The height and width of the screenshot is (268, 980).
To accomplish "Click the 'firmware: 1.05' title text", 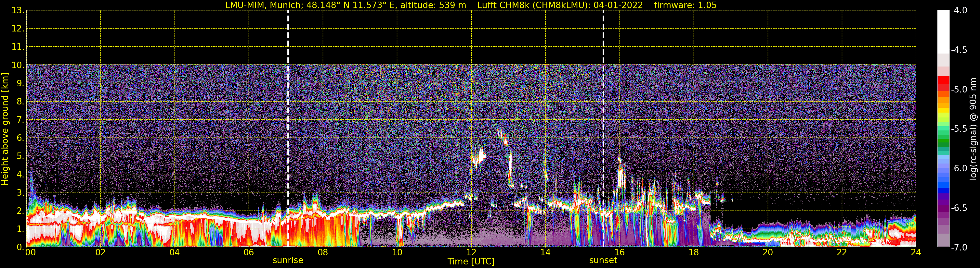I will 685,5.
